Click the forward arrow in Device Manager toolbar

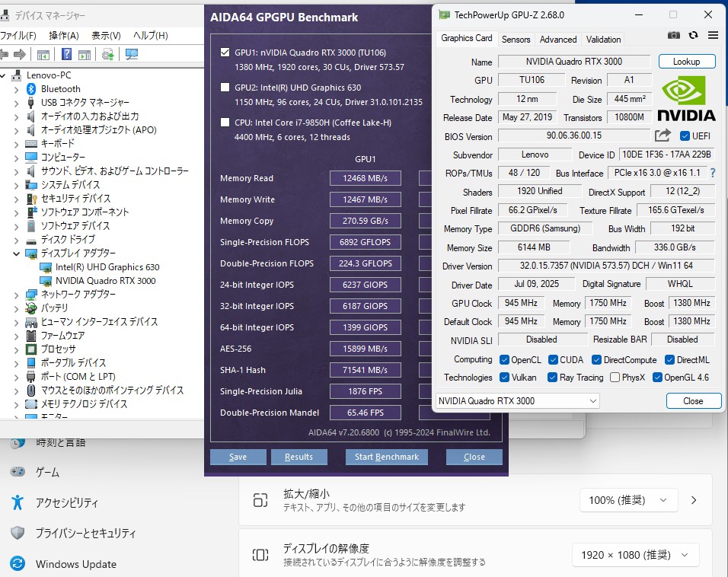[x=20, y=55]
